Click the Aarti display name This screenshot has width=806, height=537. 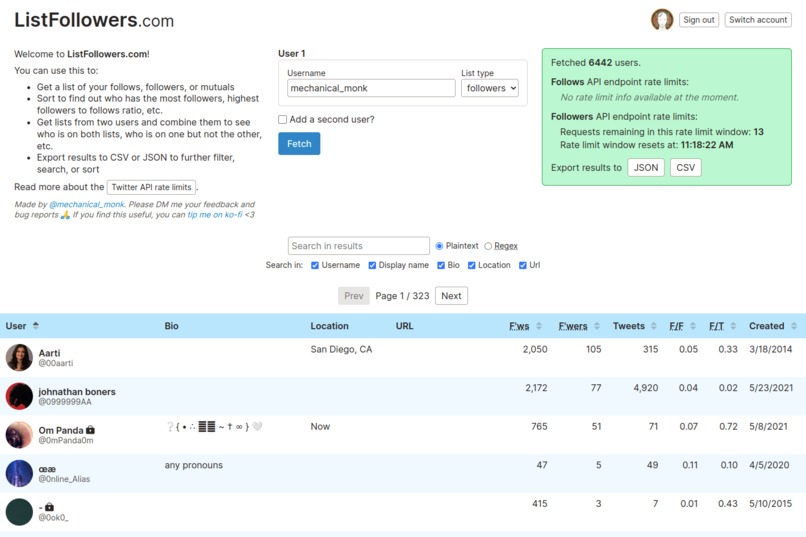[49, 353]
